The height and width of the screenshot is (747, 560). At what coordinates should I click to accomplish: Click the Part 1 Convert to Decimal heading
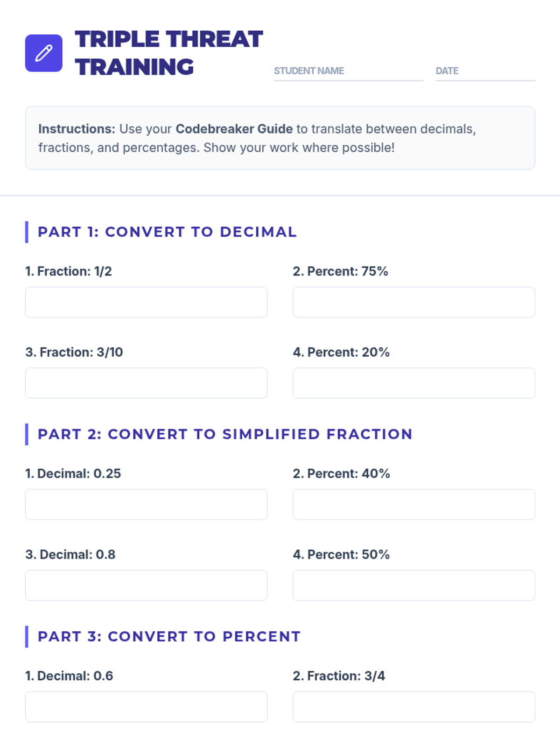pos(167,232)
